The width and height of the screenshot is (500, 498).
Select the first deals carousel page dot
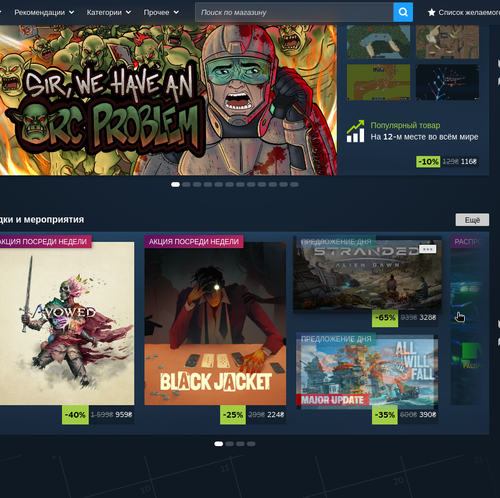point(219,444)
